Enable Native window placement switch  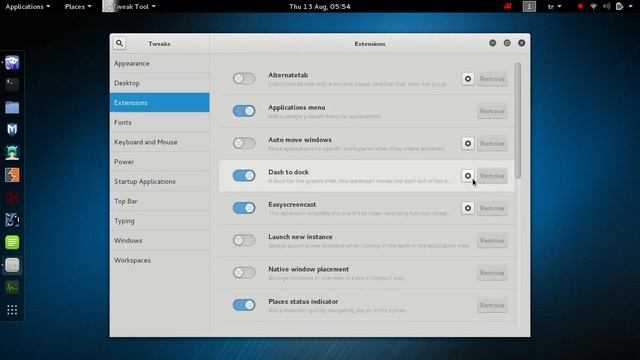click(244, 272)
